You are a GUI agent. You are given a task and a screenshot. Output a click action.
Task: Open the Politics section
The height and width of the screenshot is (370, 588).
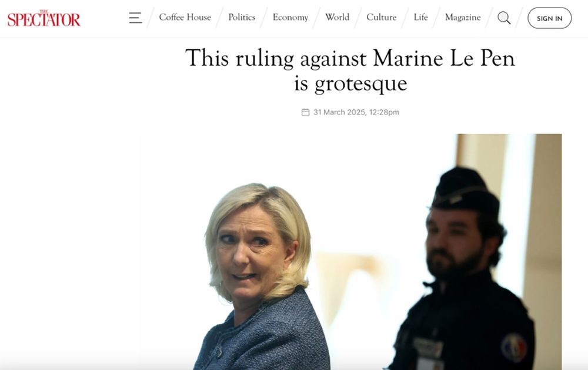tap(242, 17)
